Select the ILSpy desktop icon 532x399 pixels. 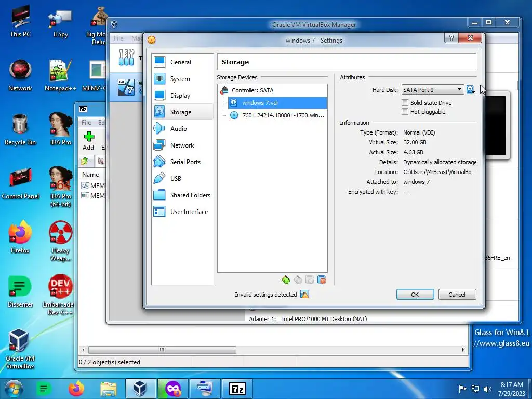[x=60, y=23]
